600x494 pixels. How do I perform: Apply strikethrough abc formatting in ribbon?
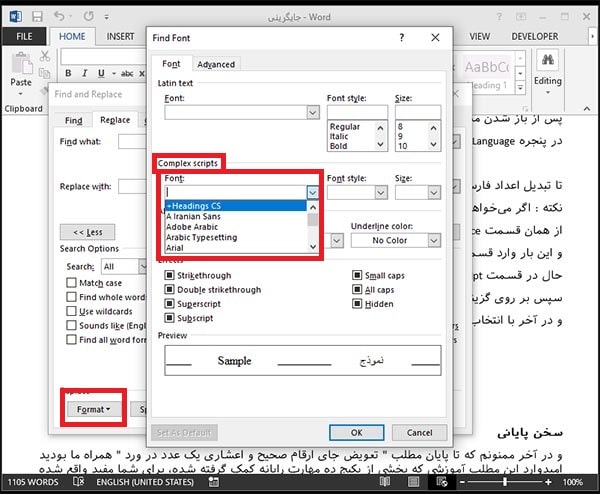click(127, 73)
